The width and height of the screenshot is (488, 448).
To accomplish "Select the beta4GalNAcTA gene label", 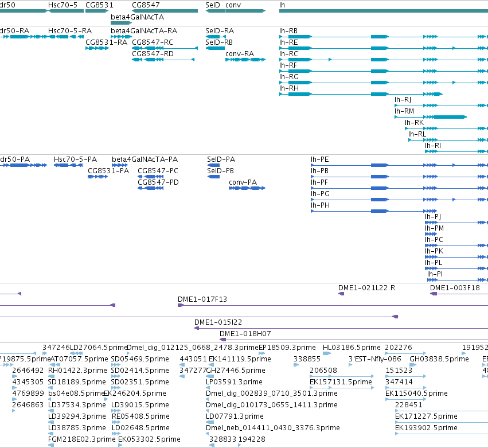I will tap(137, 17).
